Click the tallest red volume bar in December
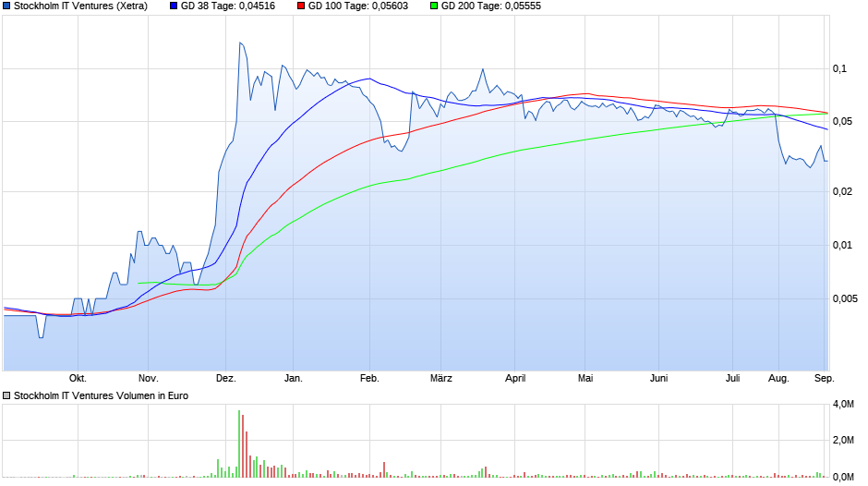This screenshot has height=486, width=868. coord(243,446)
